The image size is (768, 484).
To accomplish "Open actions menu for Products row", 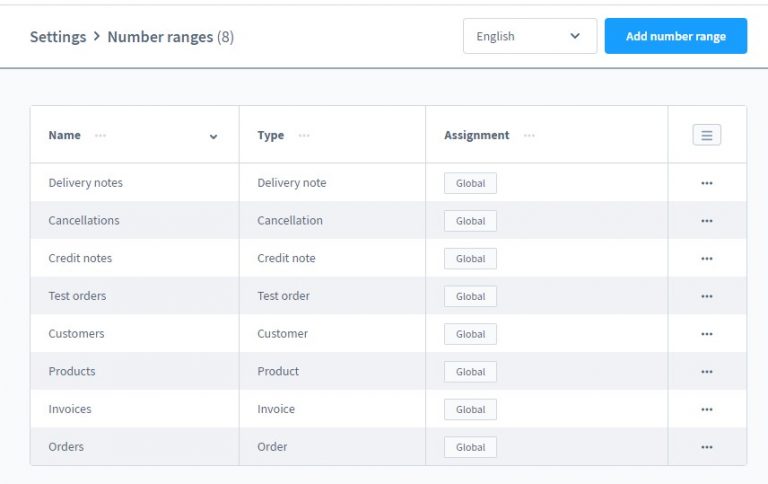I will pyautogui.click(x=706, y=372).
